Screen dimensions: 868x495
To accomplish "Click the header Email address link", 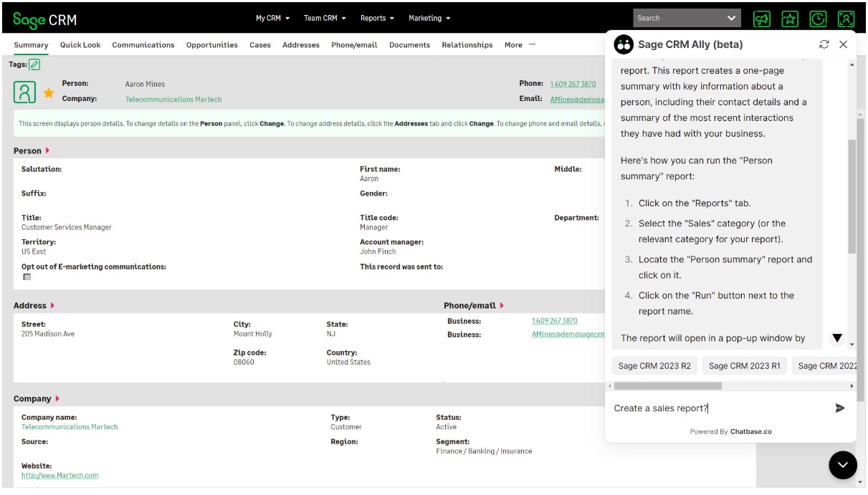I will click(x=578, y=100).
